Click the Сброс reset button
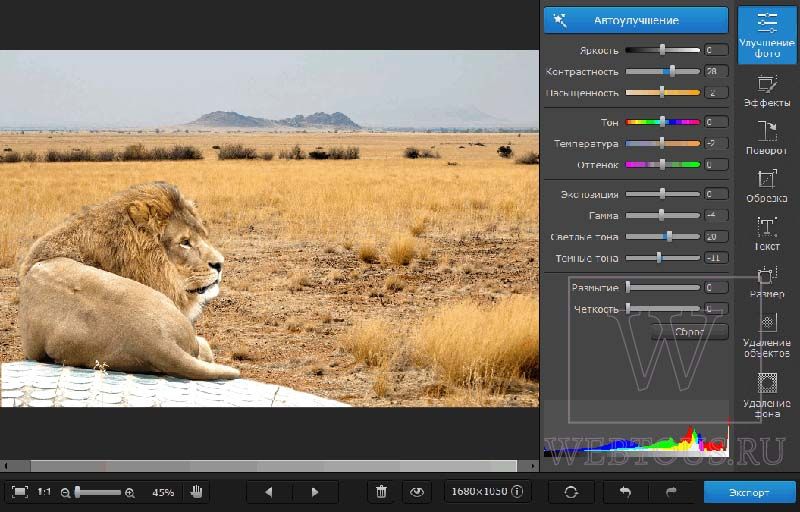Image resolution: width=800 pixels, height=512 pixels. point(690,332)
